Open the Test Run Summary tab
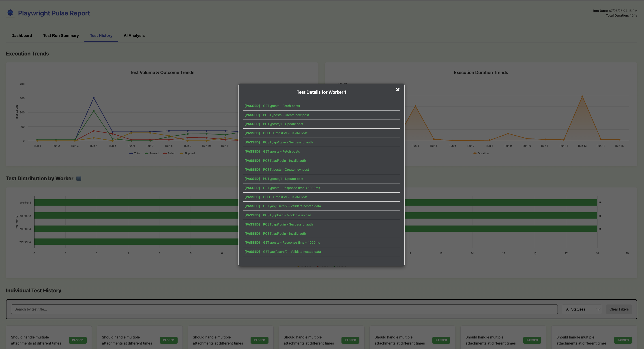The width and height of the screenshot is (644, 349). pos(61,36)
